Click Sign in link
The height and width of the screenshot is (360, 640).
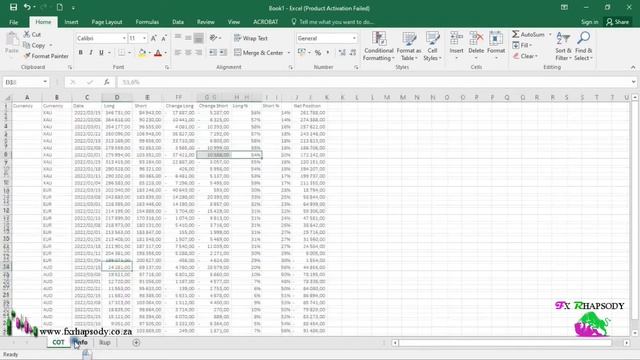tap(589, 22)
